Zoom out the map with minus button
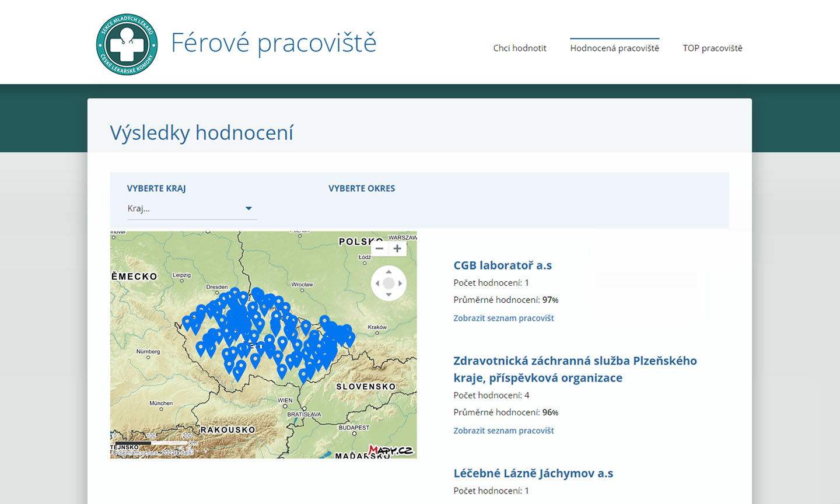This screenshot has height=504, width=840. 379,249
